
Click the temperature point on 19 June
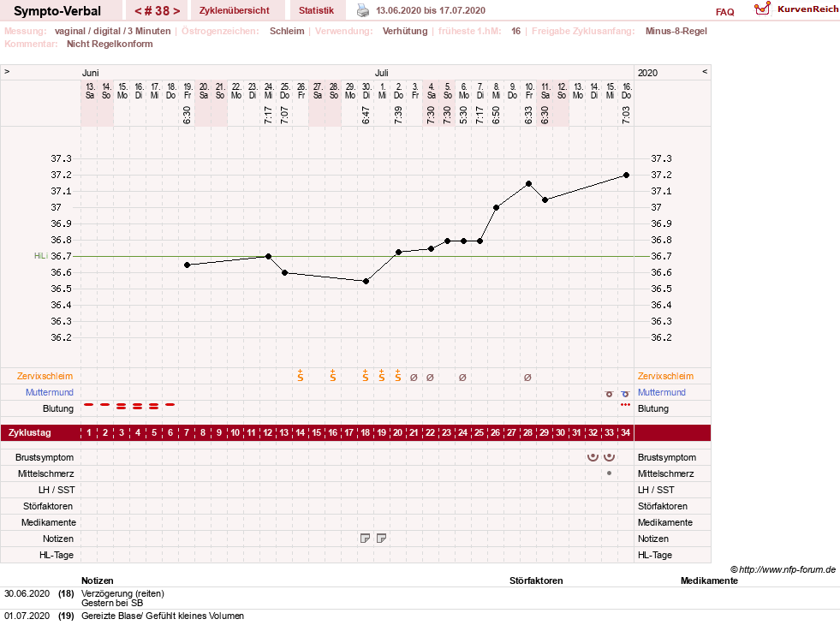(x=187, y=265)
